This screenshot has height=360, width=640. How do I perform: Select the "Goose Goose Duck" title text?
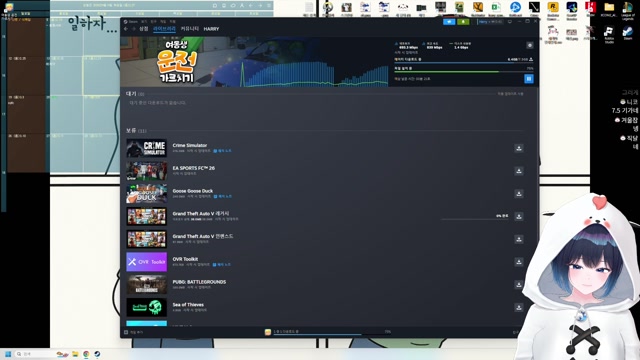click(x=193, y=191)
